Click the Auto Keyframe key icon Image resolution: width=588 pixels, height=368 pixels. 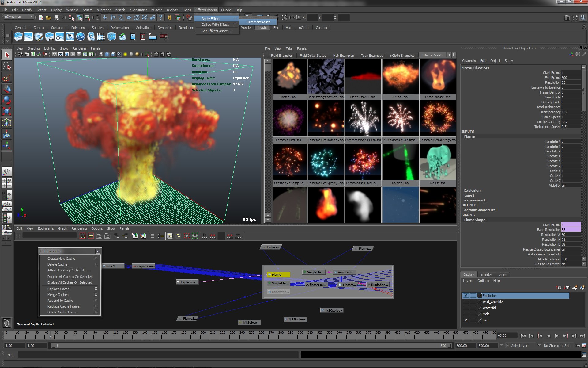pyautogui.click(x=578, y=346)
